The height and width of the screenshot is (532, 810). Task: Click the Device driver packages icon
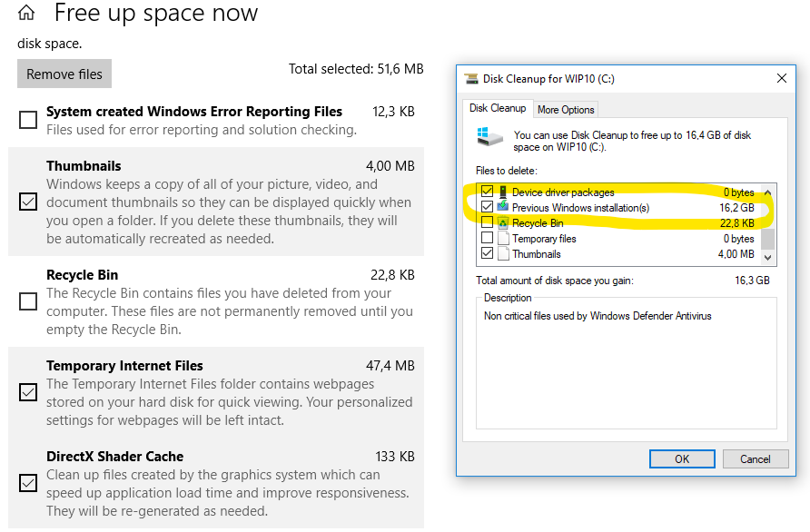coord(503,192)
